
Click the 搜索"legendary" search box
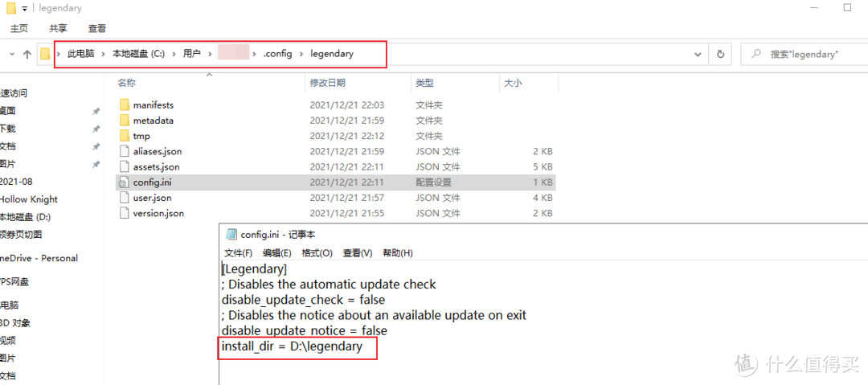coord(804,55)
